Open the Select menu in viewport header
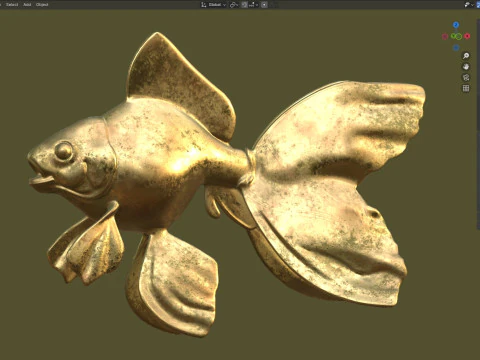 12,5
